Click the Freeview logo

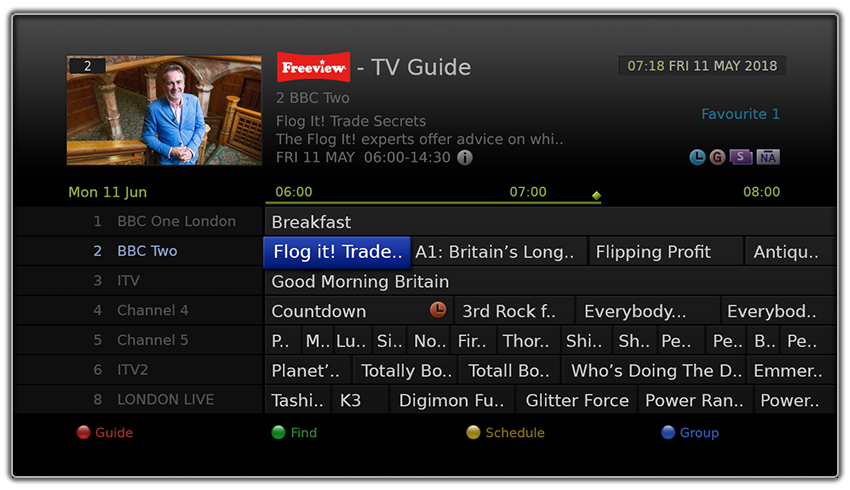tap(313, 67)
